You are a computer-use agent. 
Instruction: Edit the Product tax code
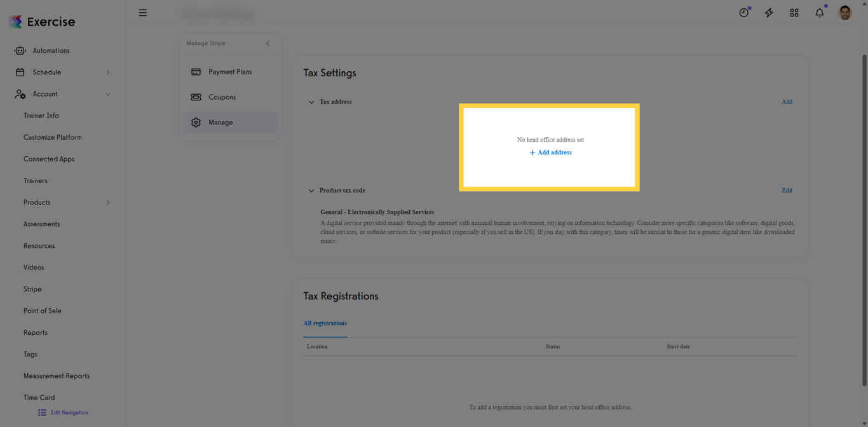coord(787,190)
